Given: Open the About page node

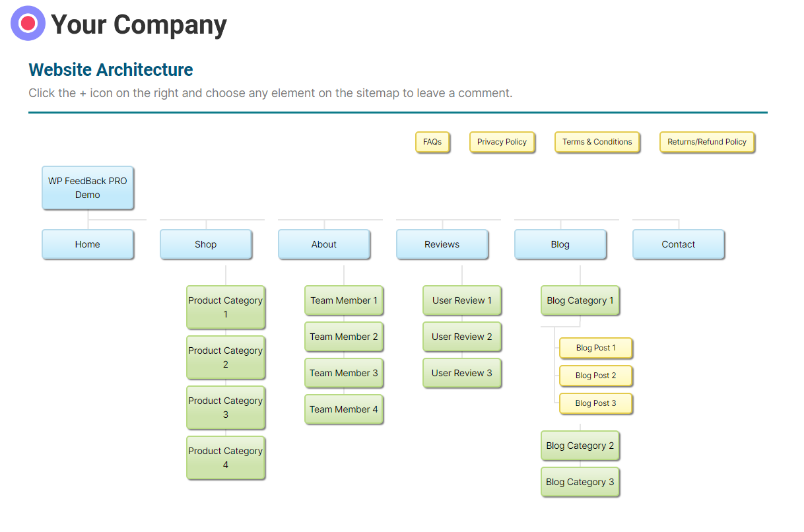Looking at the screenshot, I should [x=324, y=244].
